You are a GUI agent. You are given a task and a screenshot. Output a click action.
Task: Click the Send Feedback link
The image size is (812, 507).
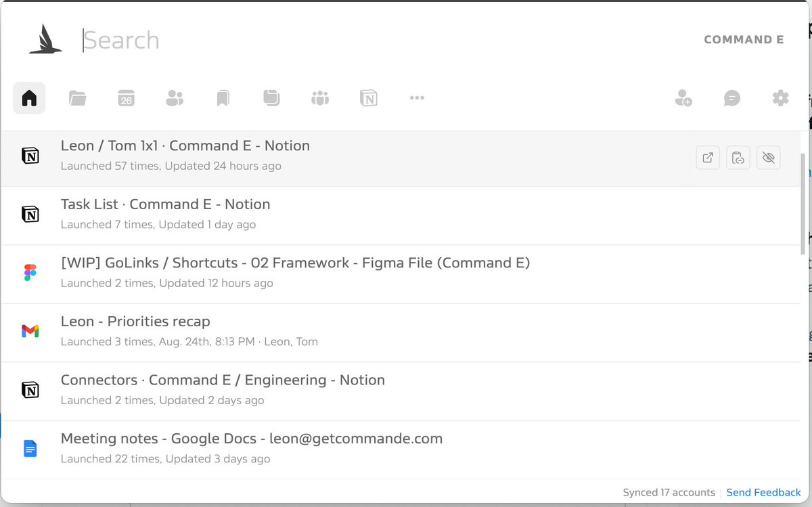(763, 492)
